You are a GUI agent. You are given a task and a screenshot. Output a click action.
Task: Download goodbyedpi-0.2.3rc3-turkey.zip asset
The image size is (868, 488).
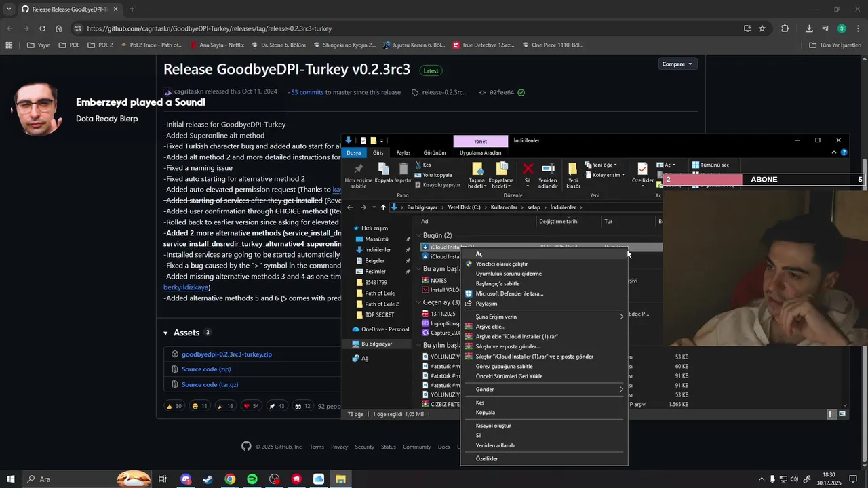pos(226,354)
